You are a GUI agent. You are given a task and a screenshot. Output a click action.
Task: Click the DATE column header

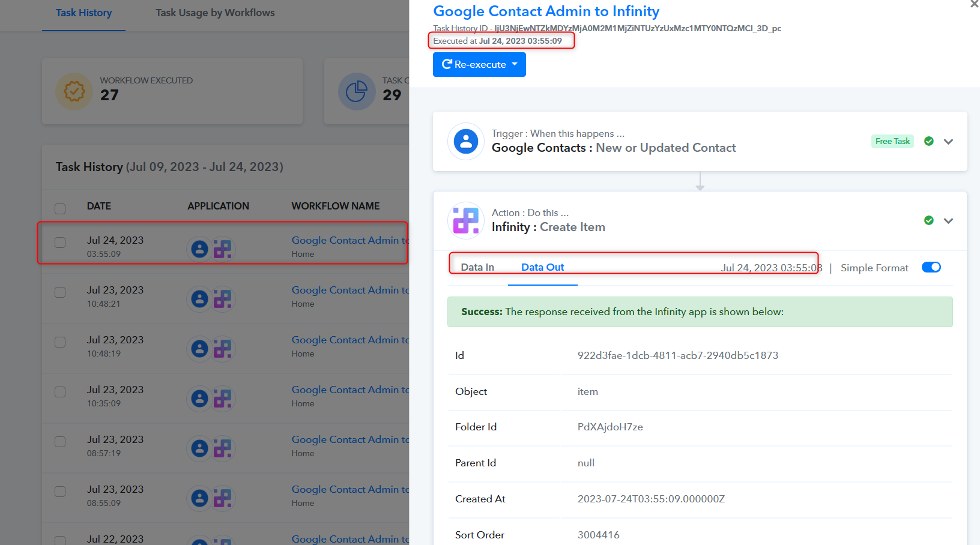pyautogui.click(x=99, y=206)
